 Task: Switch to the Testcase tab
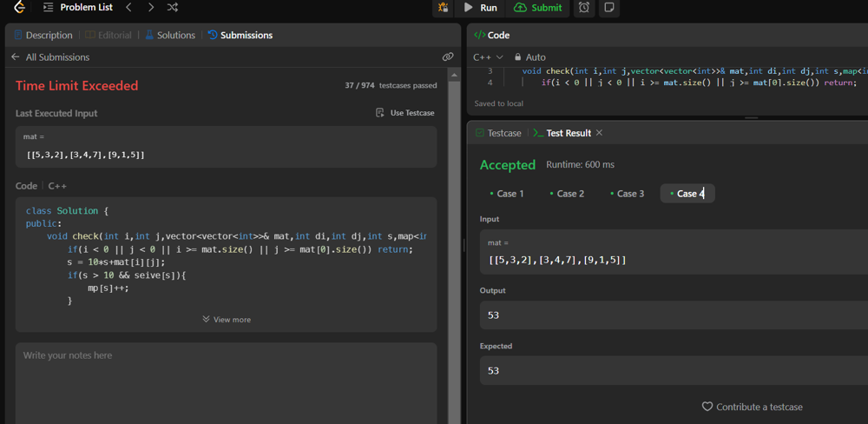[498, 133]
